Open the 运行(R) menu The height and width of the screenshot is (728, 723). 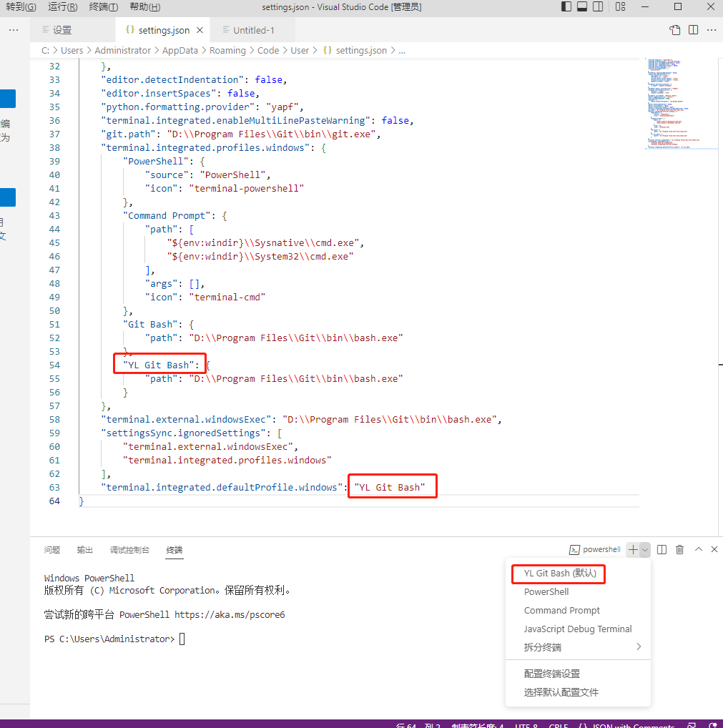[x=63, y=6]
